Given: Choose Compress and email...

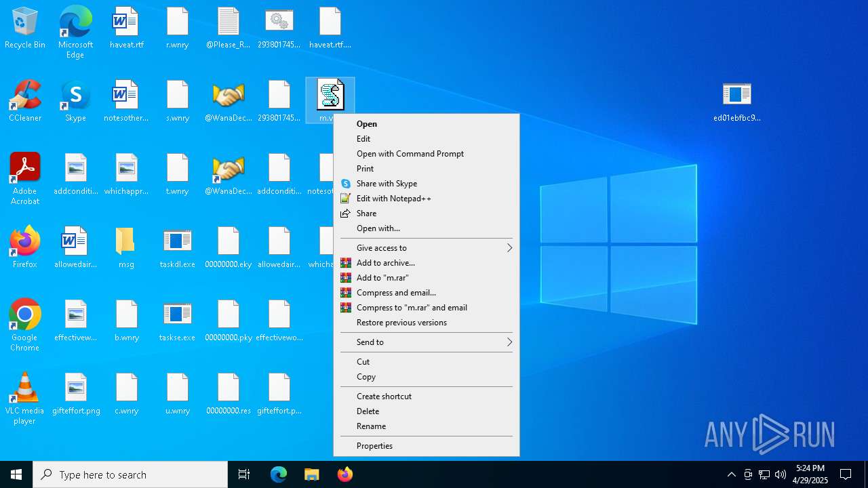Looking at the screenshot, I should tap(427, 293).
